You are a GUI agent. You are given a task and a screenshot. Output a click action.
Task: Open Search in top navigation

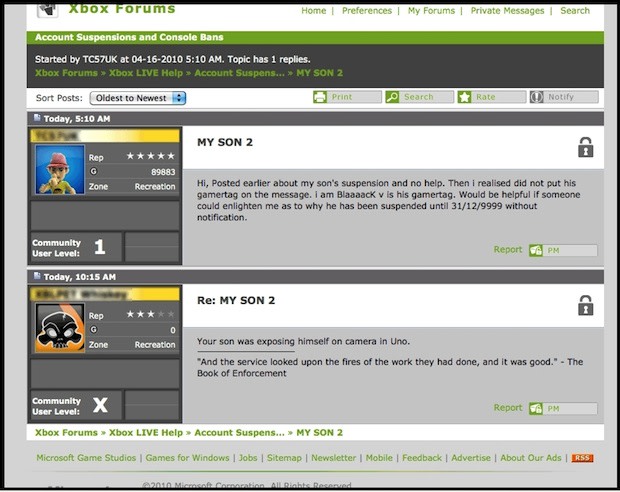tap(575, 11)
